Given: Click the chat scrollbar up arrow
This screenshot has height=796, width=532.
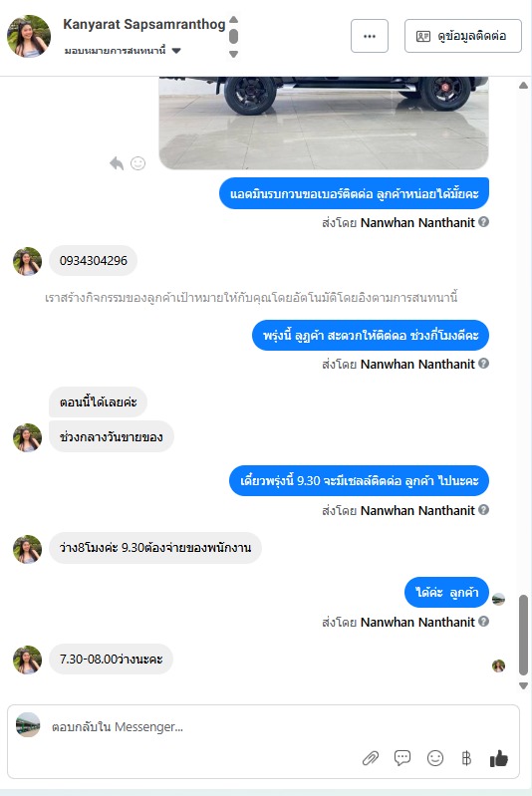Looking at the screenshot, I should (523, 86).
